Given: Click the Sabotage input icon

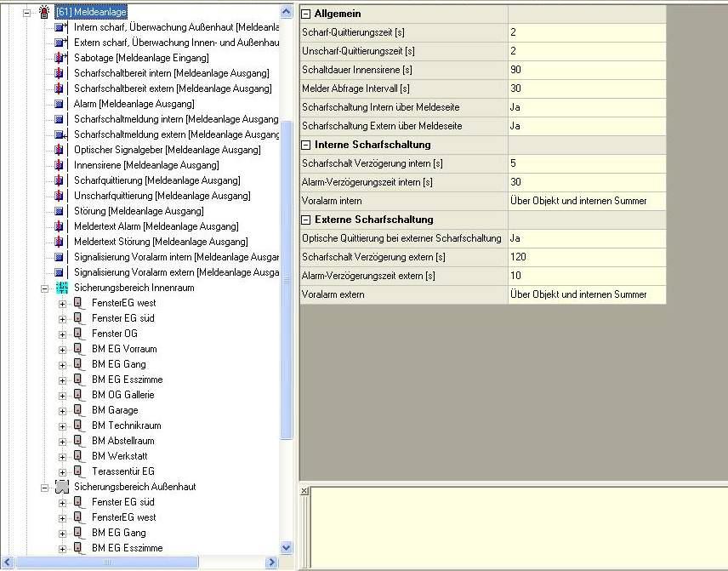Looking at the screenshot, I should click(x=60, y=58).
